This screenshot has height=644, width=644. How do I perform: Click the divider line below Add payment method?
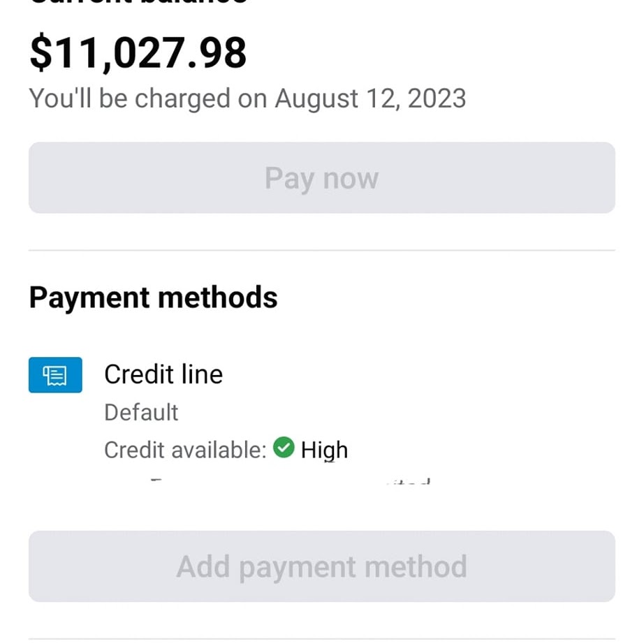pos(321,638)
